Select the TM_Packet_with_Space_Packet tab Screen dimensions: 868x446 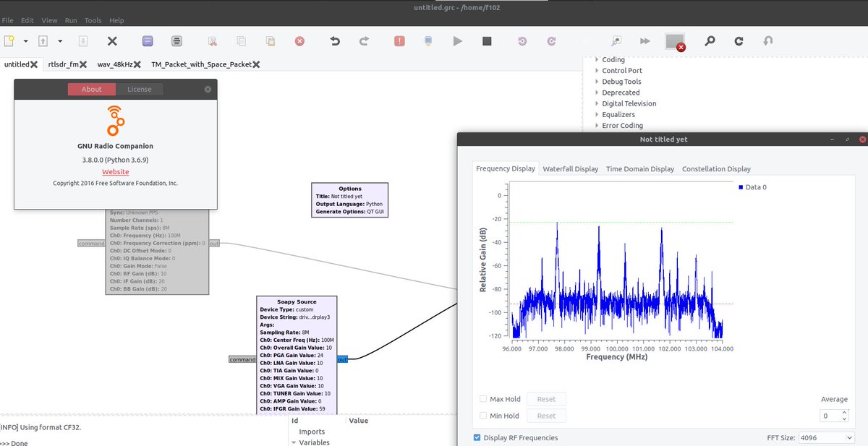(x=201, y=64)
